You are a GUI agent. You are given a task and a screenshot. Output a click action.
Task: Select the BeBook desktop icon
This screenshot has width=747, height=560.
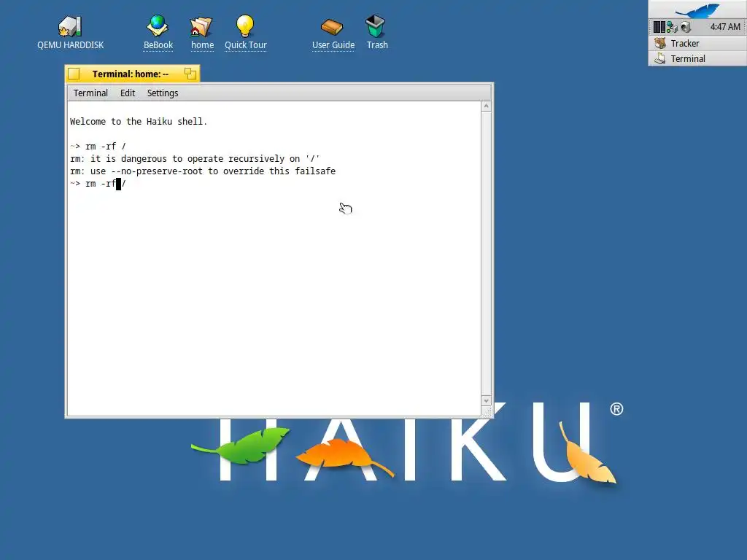pyautogui.click(x=158, y=26)
